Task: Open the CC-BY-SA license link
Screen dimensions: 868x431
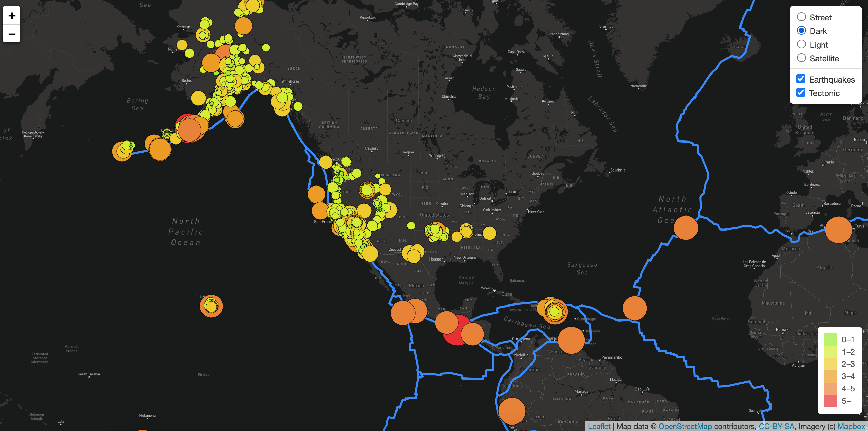Action: point(776,426)
